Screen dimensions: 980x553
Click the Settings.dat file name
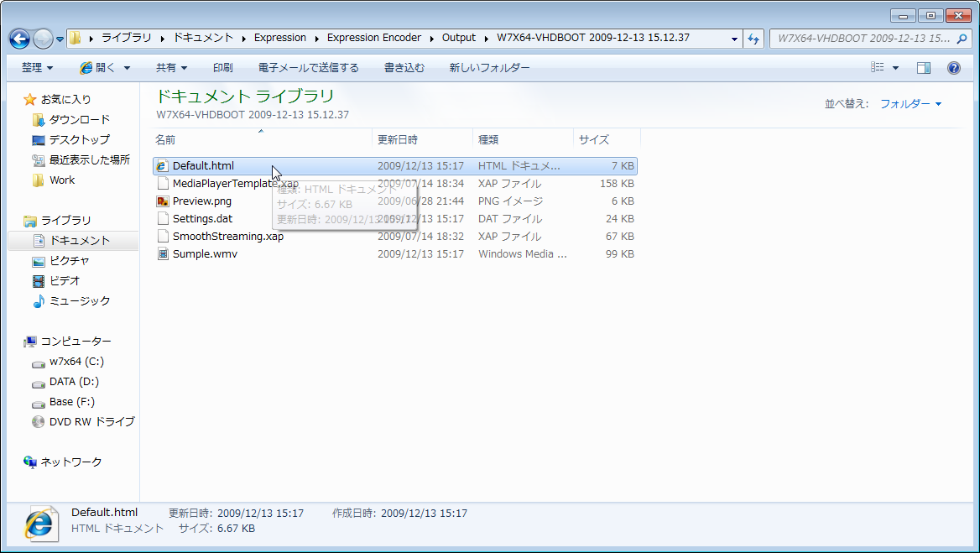tap(202, 219)
